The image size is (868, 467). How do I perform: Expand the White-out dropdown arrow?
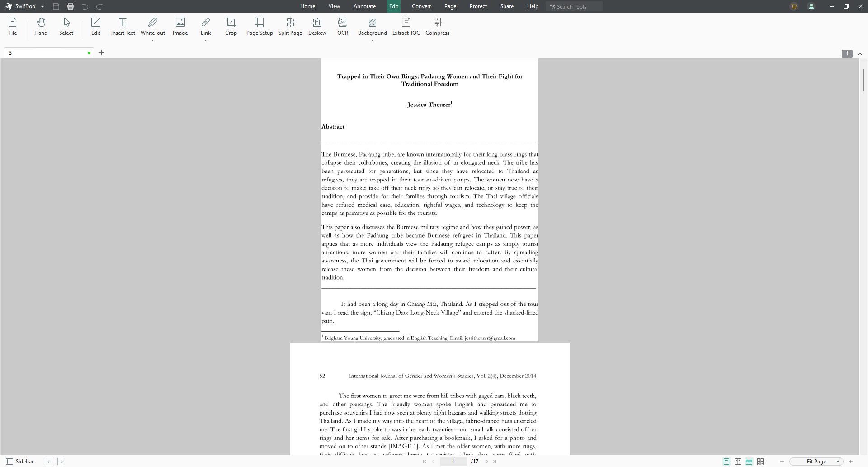[153, 41]
